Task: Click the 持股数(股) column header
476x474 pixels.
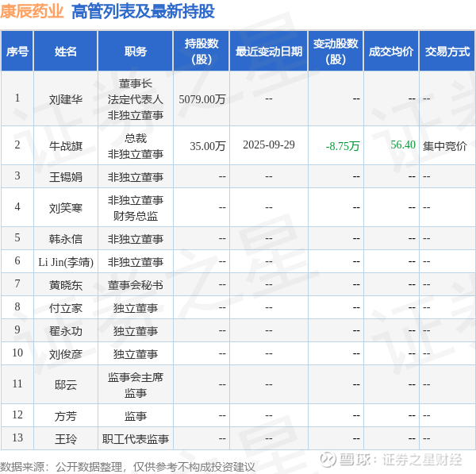Action: pyautogui.click(x=202, y=52)
